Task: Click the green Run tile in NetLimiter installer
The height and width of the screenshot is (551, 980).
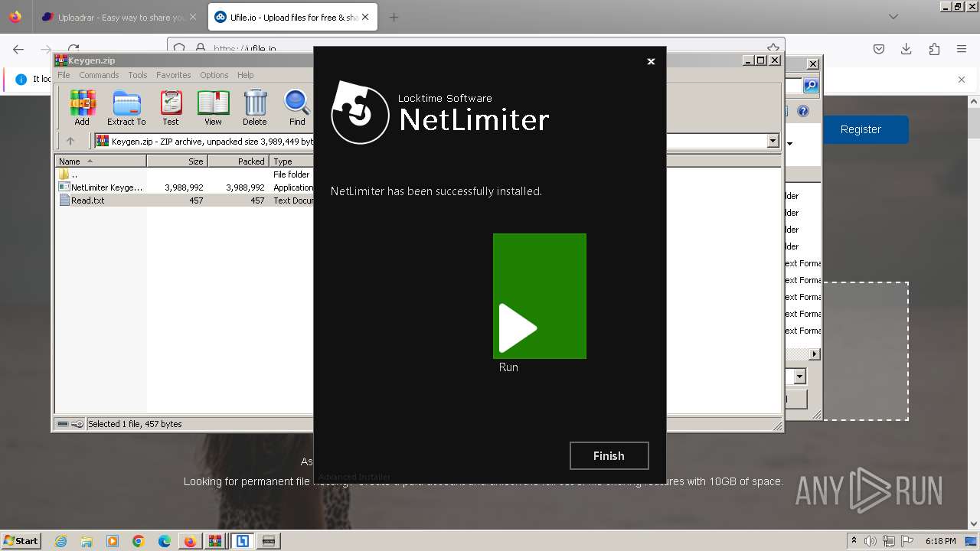Action: point(540,296)
